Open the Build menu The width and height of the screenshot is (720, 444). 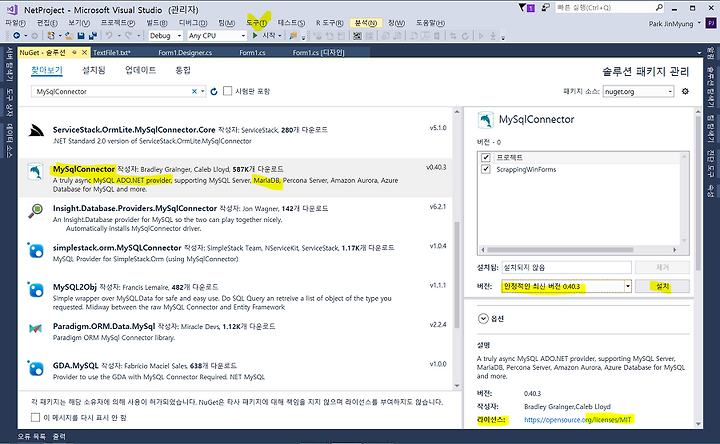click(157, 23)
